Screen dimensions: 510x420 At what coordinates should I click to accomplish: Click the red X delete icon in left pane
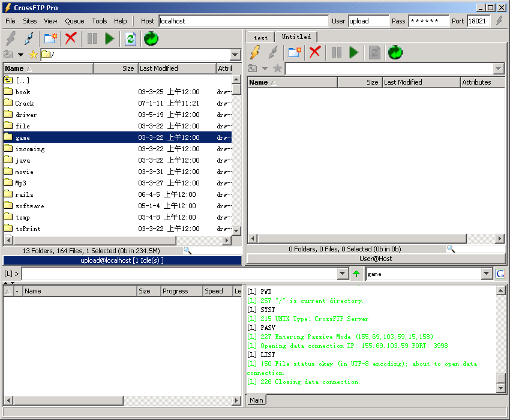(x=71, y=38)
